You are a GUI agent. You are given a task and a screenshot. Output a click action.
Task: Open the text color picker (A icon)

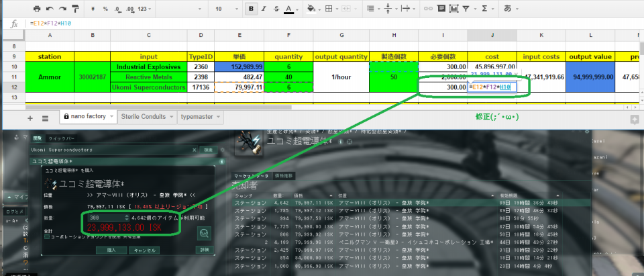point(288,9)
